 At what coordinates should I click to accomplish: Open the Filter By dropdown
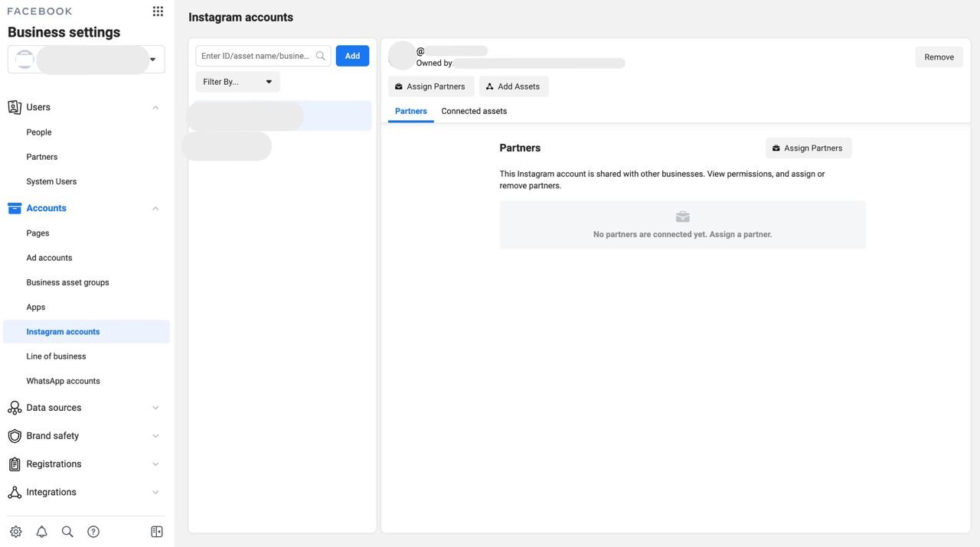click(237, 82)
